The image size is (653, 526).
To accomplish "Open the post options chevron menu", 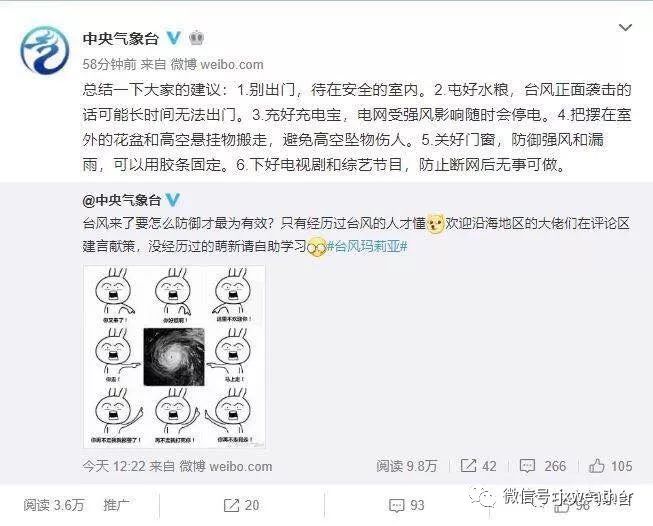I will coord(625,28).
